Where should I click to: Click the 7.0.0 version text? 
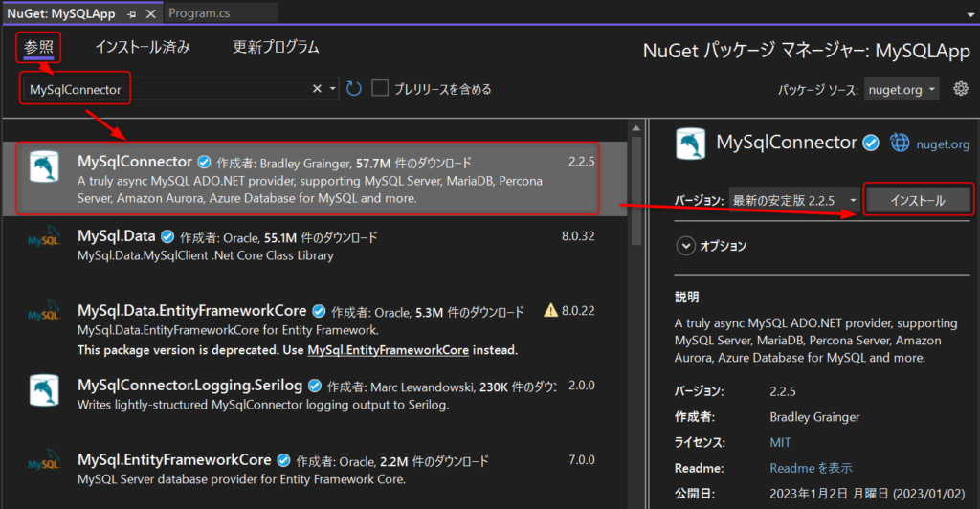[x=581, y=459]
